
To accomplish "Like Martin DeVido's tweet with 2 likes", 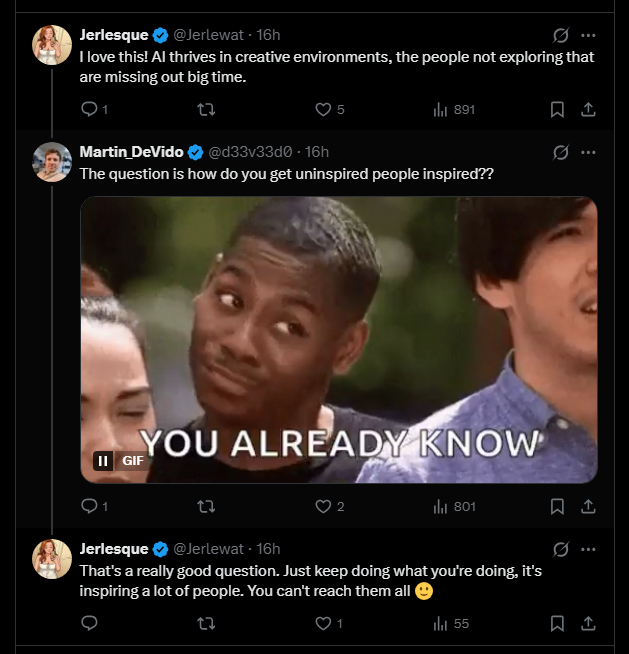I will [323, 507].
